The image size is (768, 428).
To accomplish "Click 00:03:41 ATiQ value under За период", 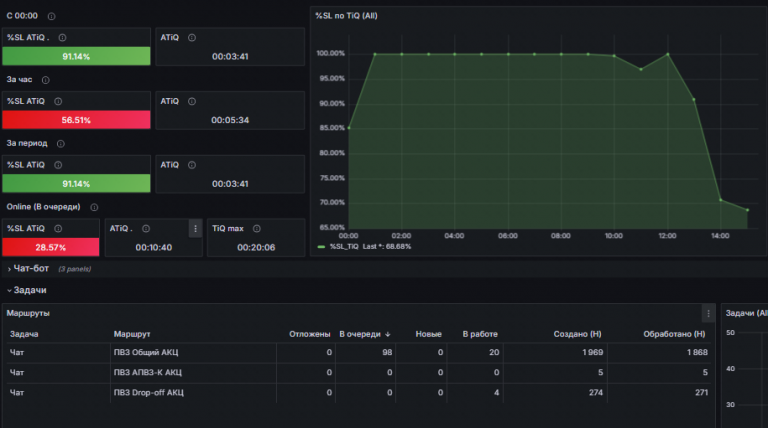I will (x=230, y=184).
